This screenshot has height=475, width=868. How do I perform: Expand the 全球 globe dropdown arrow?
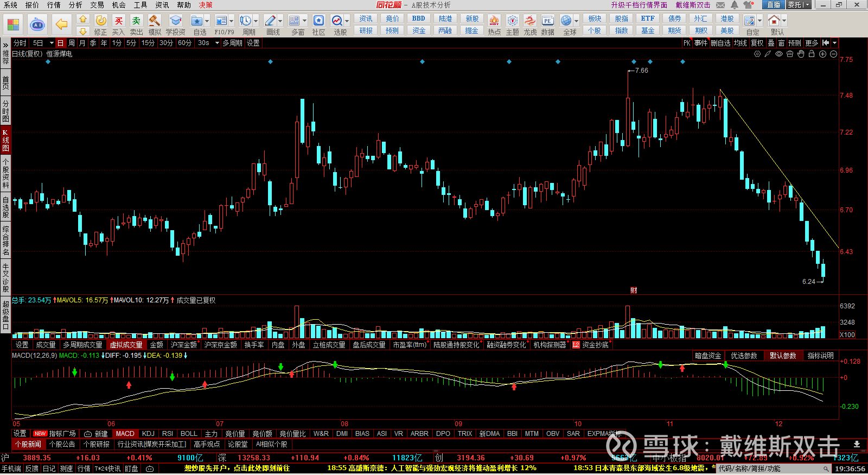pyautogui.click(x=576, y=21)
